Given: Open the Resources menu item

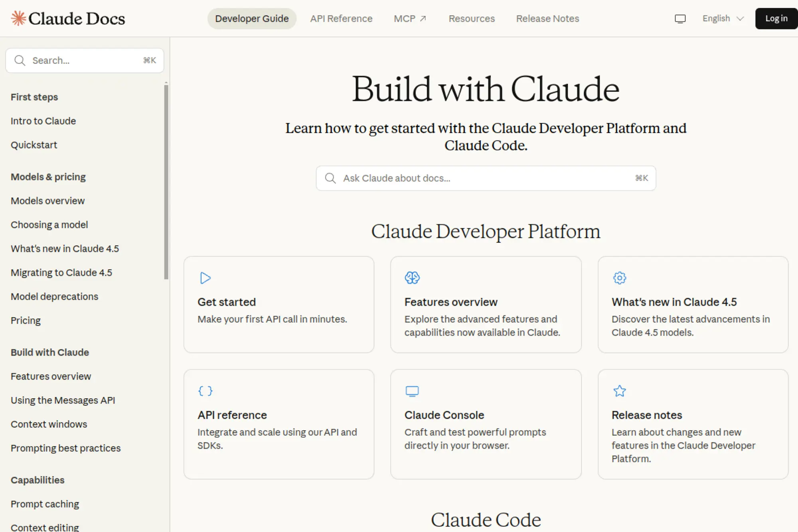Looking at the screenshot, I should tap(471, 18).
